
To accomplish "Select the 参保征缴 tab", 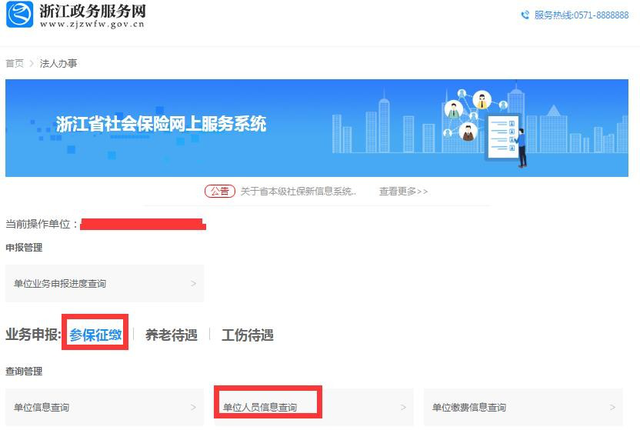I will click(96, 335).
